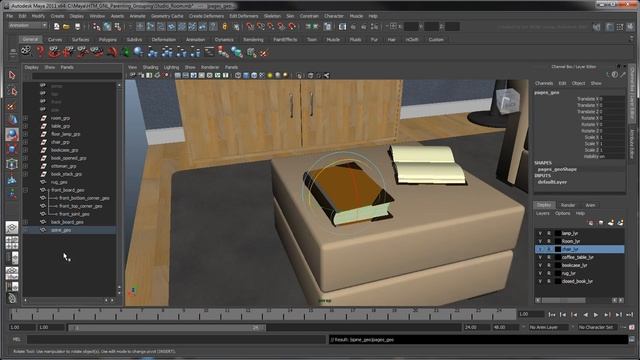
Task: Click the save scene icon in status line
Action: (77, 27)
